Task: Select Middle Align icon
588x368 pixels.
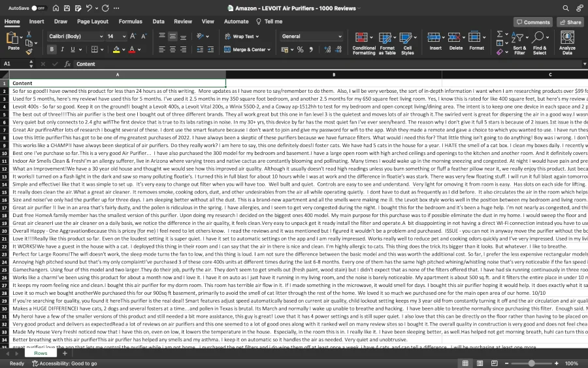Action: (172, 36)
